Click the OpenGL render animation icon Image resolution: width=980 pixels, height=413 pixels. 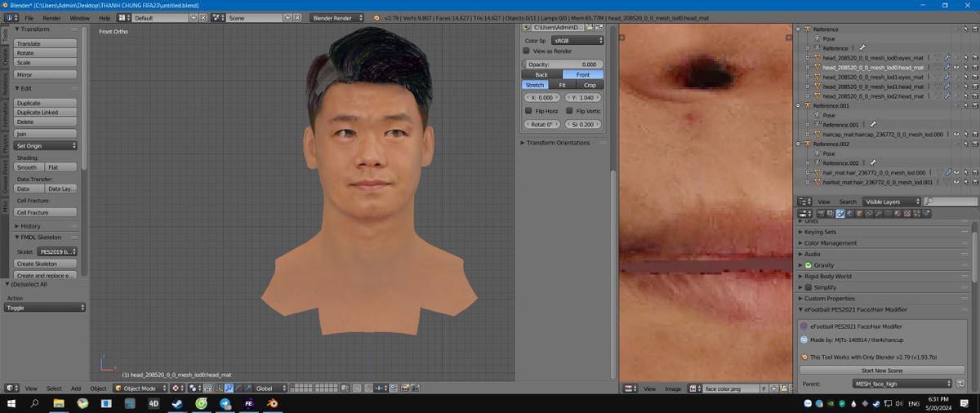(415, 389)
